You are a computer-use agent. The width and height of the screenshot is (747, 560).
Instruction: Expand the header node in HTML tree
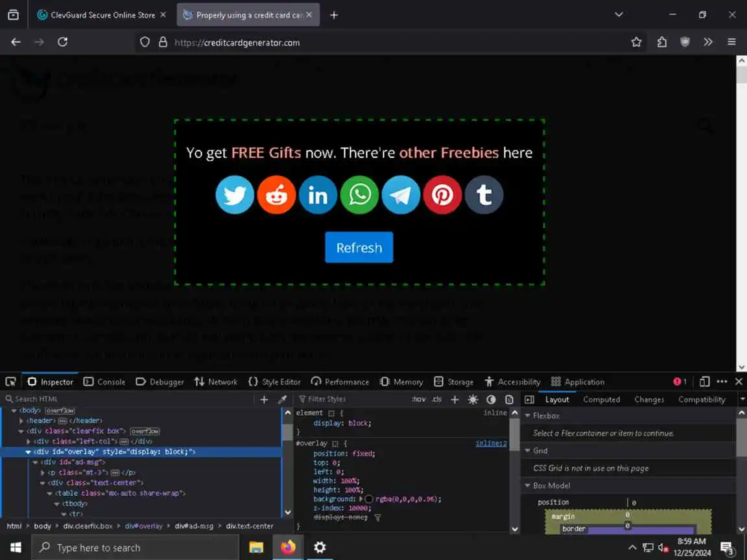coord(21,421)
